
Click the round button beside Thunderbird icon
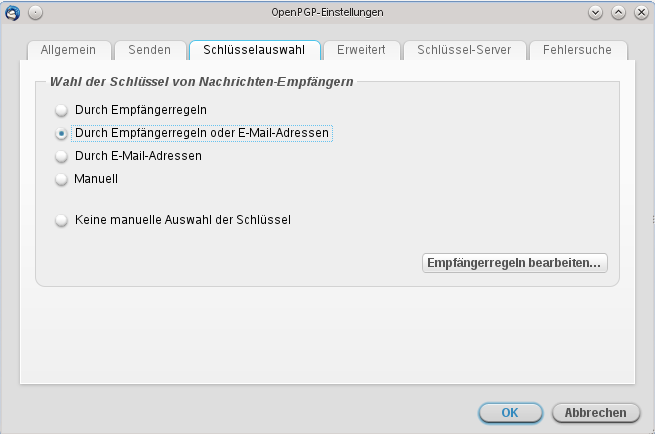coord(35,13)
